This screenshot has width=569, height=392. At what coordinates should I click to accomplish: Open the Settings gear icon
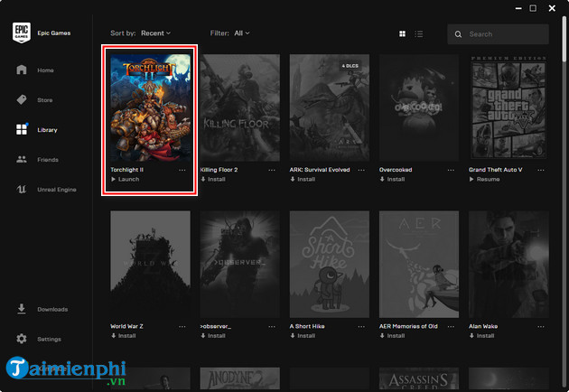tap(22, 339)
